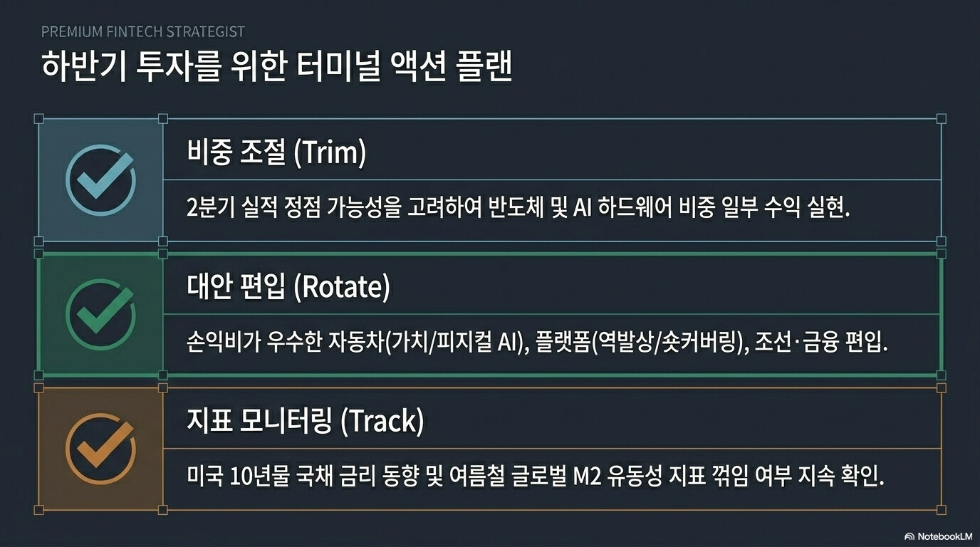This screenshot has width=980, height=547.
Task: Select the 지표 모니터링 (Track) heading
Action: pos(306,422)
